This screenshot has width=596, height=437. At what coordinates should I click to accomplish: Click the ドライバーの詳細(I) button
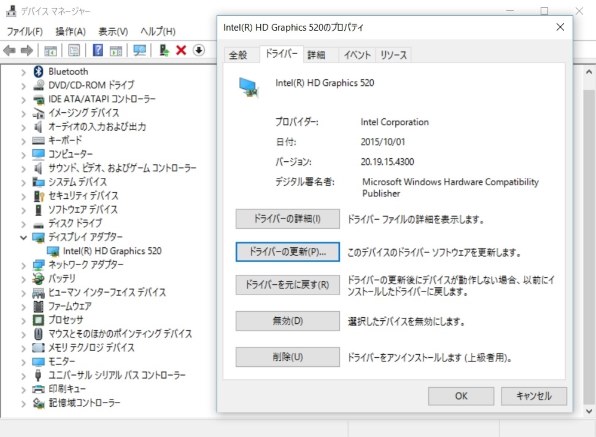click(287, 219)
